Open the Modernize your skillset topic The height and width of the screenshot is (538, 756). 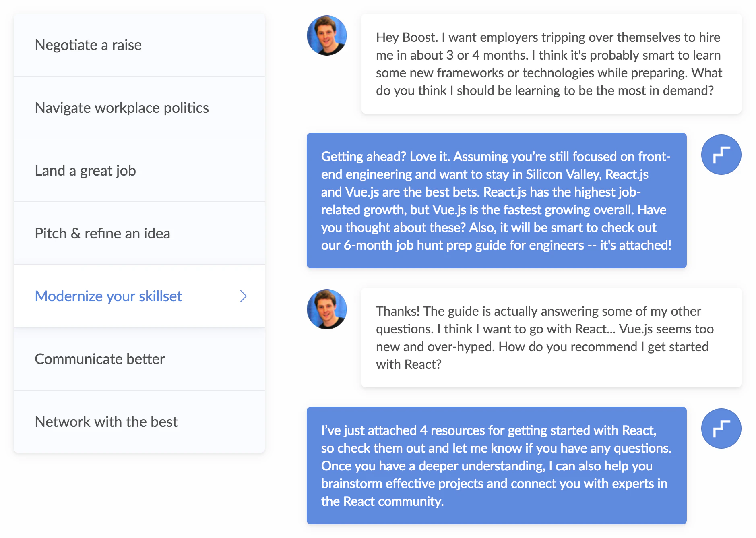(x=108, y=296)
